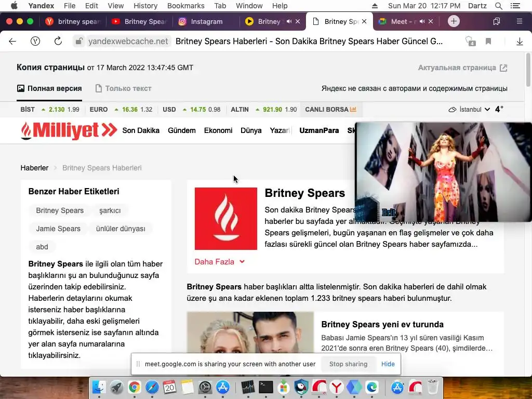
Task: Click the site lock icon in address bar
Action: tap(79, 42)
